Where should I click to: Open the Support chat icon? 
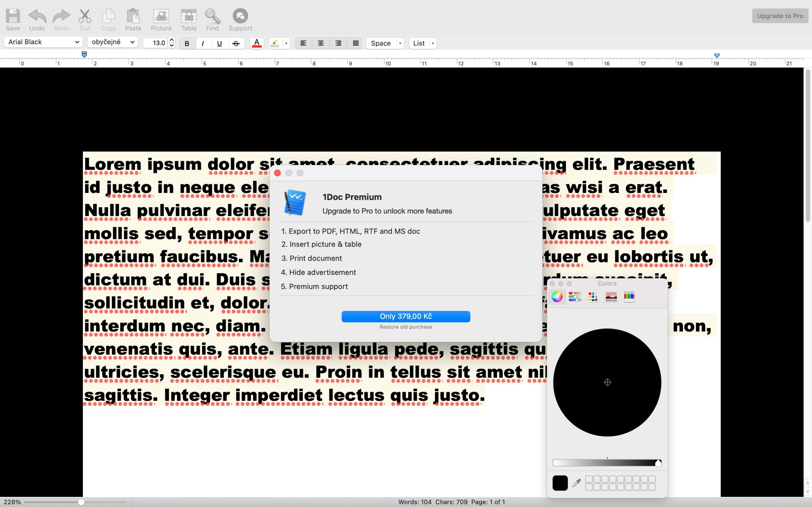240,16
